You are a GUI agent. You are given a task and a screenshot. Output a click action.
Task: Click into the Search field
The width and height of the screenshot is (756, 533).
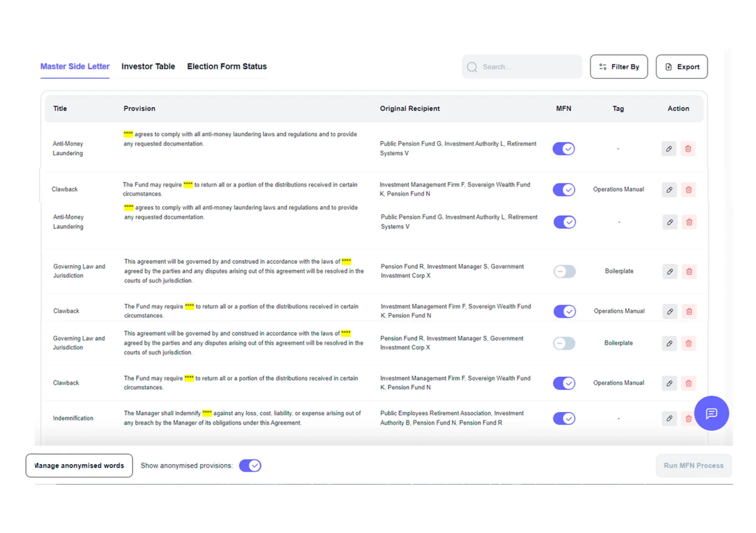pyautogui.click(x=522, y=67)
